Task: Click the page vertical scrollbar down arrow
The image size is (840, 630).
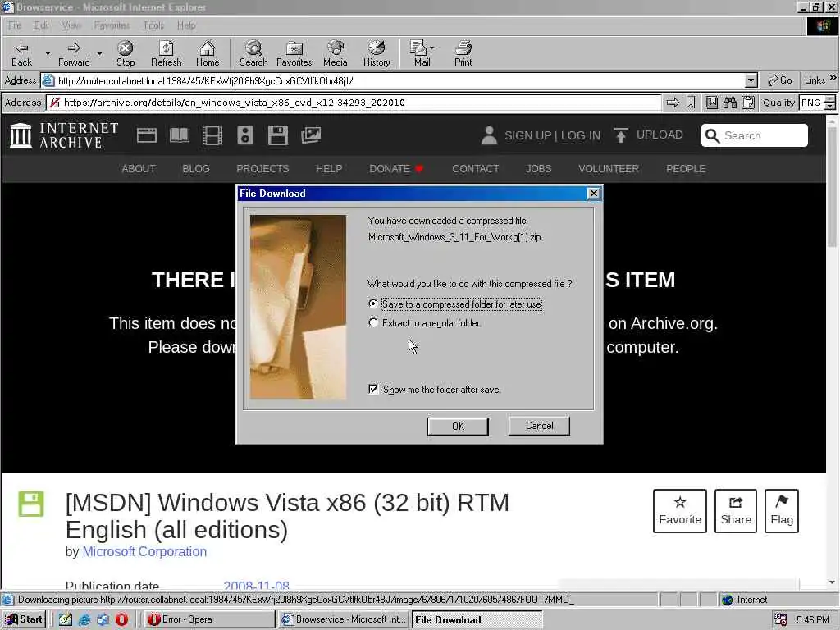Action: point(832,582)
